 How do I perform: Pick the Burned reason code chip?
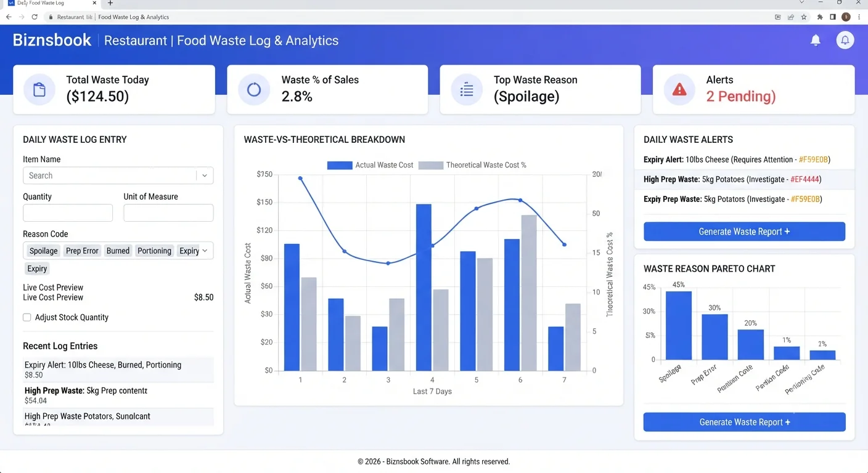pos(118,251)
